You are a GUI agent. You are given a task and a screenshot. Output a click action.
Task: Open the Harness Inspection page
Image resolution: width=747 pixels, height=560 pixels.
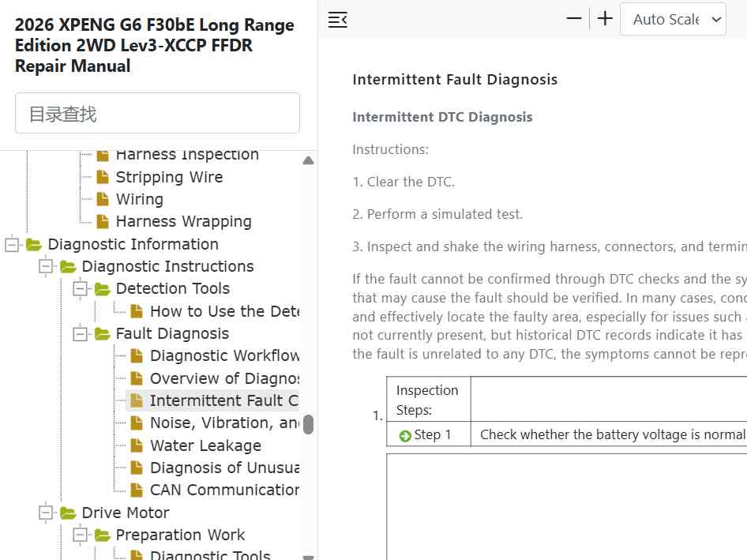(x=187, y=155)
